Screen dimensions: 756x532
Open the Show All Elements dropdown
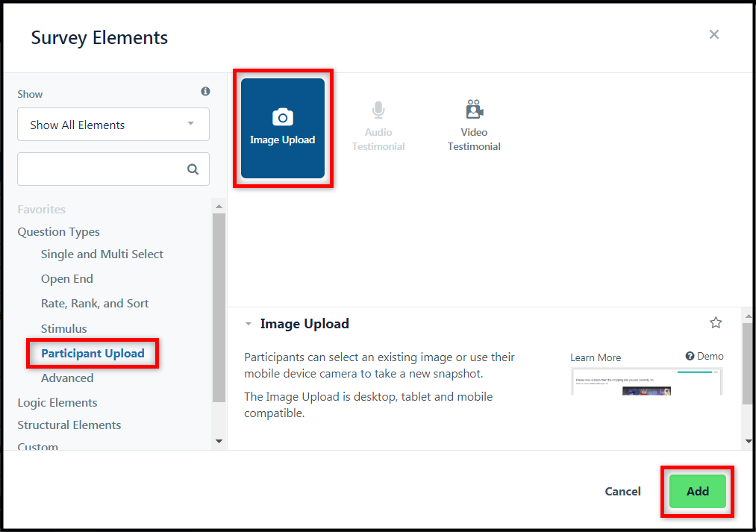[x=113, y=125]
